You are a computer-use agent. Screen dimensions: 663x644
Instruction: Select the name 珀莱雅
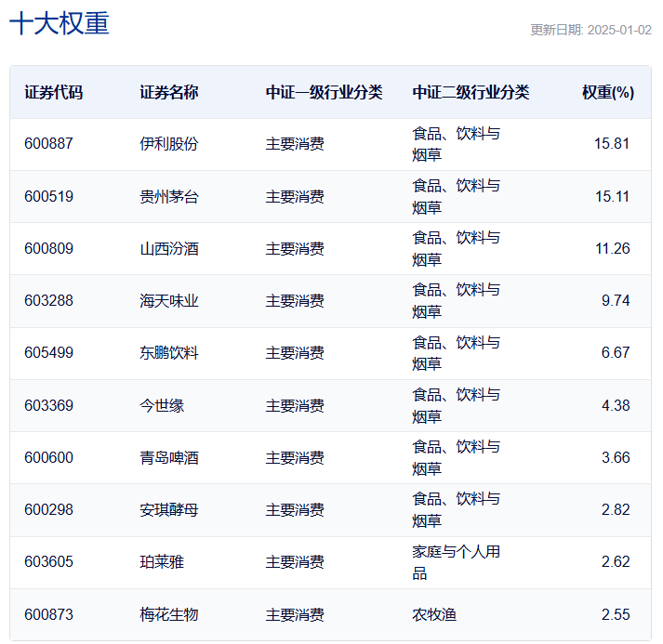pyautogui.click(x=162, y=561)
